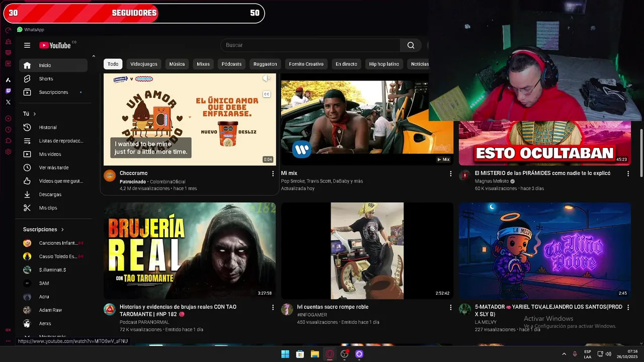Viewport: 644px width, 362px height.
Task: Open the #INFOGAMER channel link
Action: point(312,315)
